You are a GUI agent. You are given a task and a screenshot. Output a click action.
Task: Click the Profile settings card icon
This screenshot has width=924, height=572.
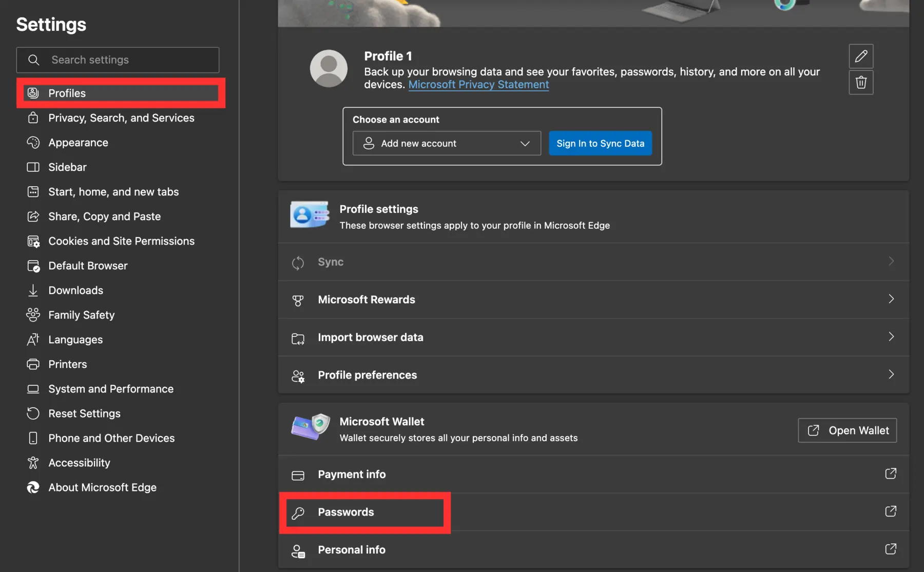[310, 214]
